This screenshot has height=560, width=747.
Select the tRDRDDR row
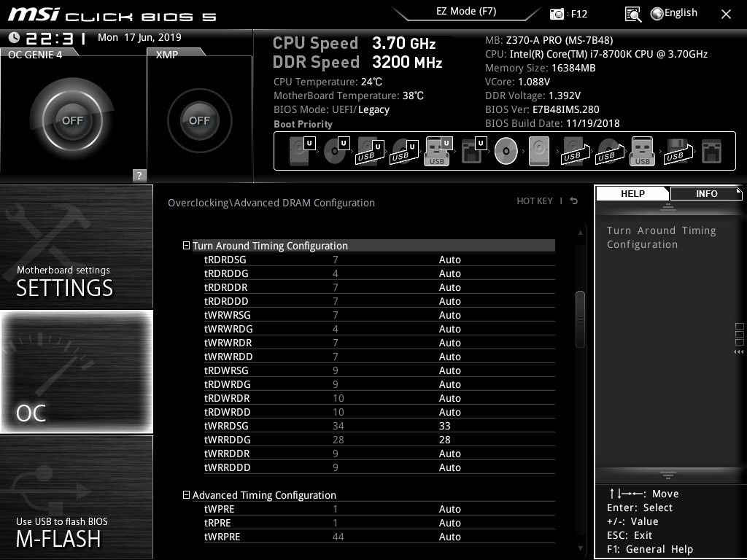[x=379, y=287]
